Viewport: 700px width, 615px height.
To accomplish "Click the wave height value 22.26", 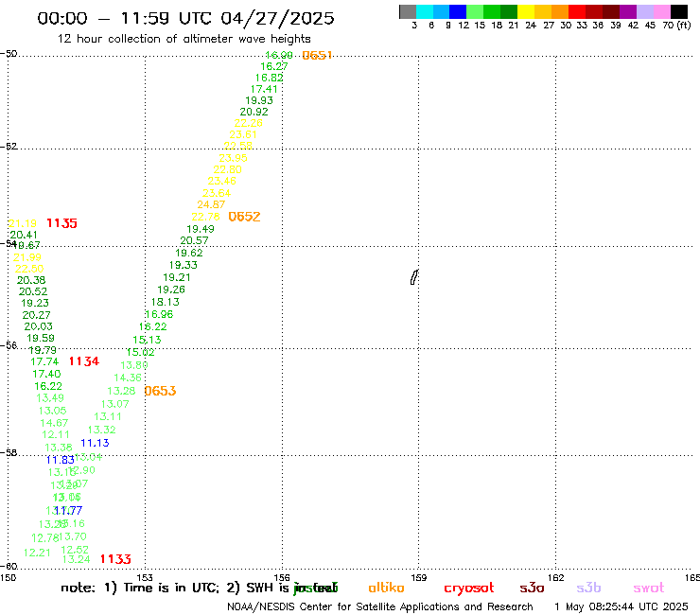I will click(x=249, y=123).
